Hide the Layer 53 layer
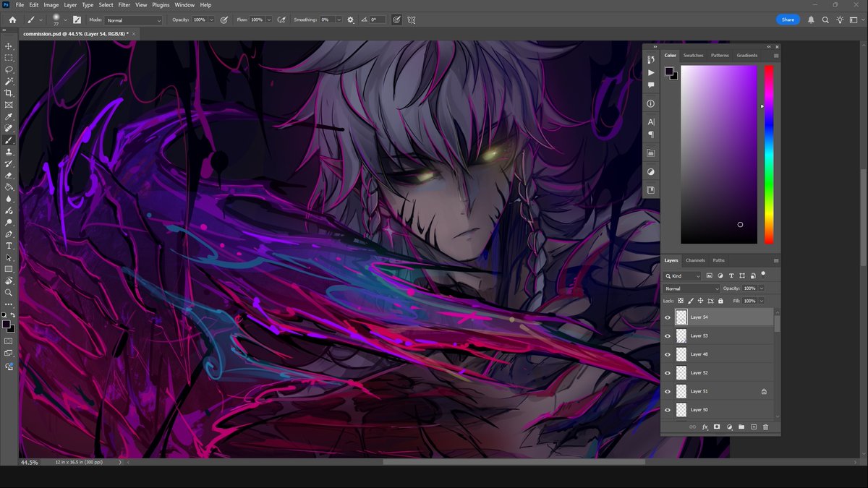 tap(668, 335)
